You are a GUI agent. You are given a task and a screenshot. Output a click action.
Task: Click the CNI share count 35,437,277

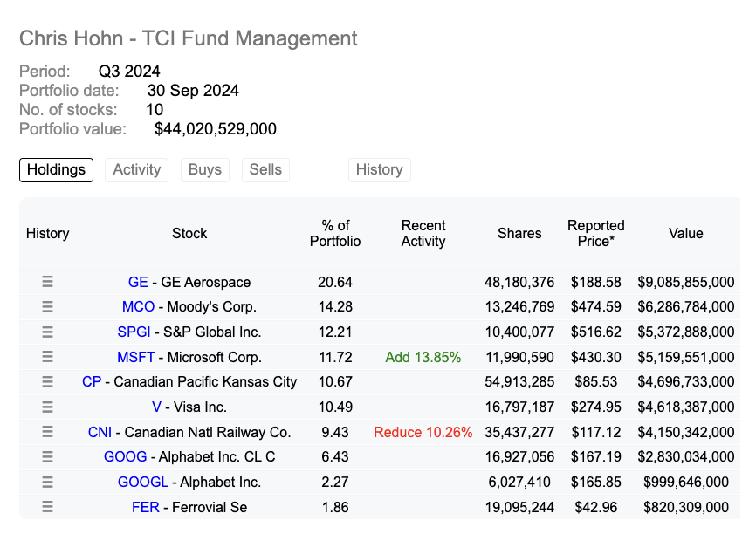tap(519, 432)
